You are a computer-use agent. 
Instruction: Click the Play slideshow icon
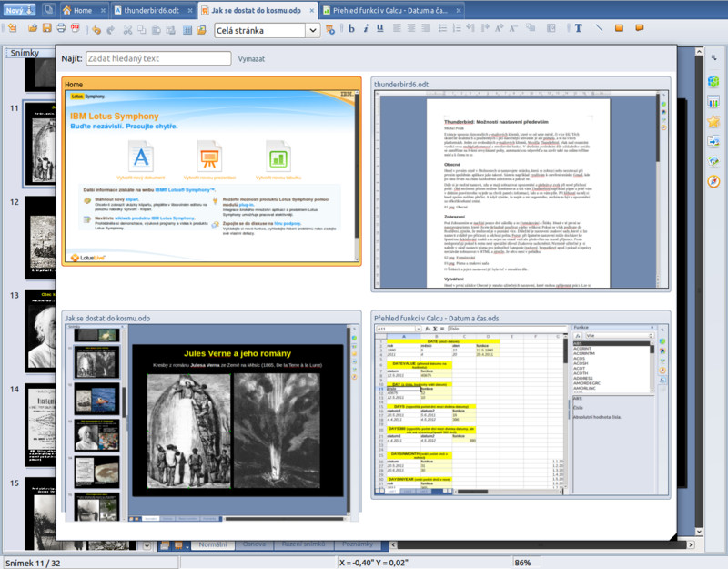pos(330,30)
